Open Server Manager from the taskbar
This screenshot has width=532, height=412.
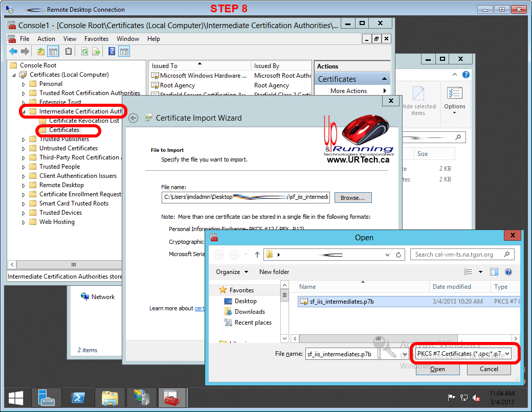tap(46, 397)
